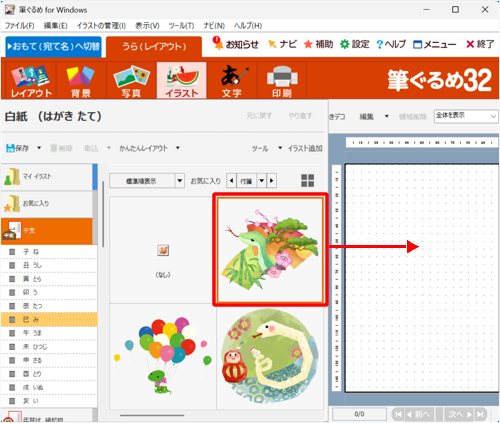The image size is (500, 423).
Task: Switch to おもて(宛て名)へ切替 tab
Action: [53, 46]
